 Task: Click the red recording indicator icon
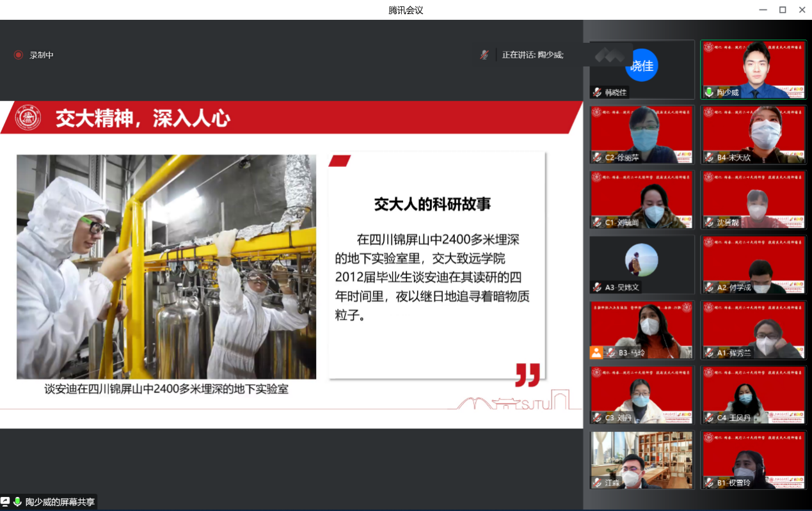pos(19,55)
